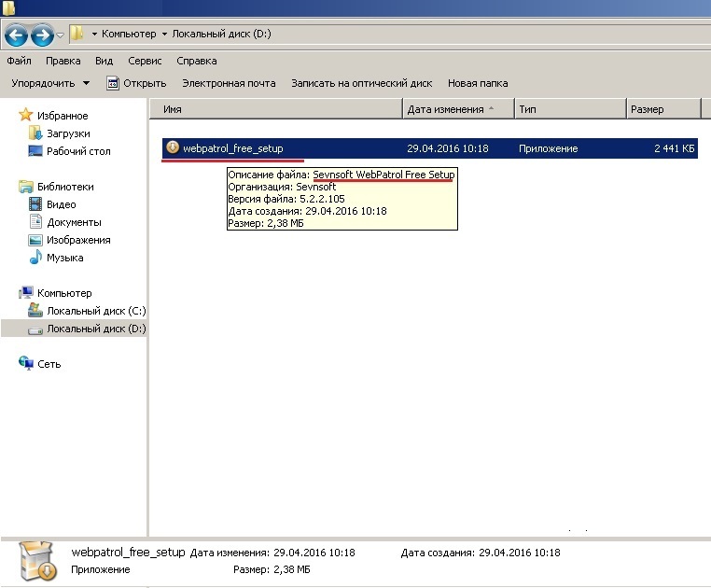
Task: Select Локальный диск (C:) in navigation pane
Action: [96, 311]
